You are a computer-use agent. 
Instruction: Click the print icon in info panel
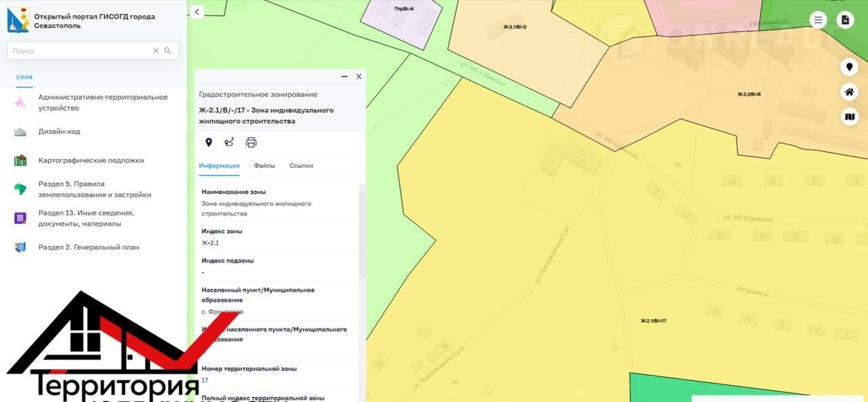point(251,142)
